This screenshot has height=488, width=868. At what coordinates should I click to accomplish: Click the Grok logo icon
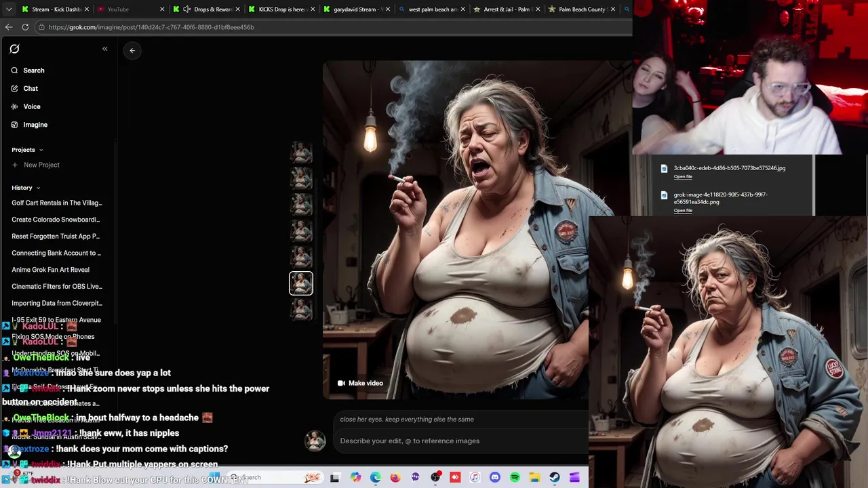(14, 49)
